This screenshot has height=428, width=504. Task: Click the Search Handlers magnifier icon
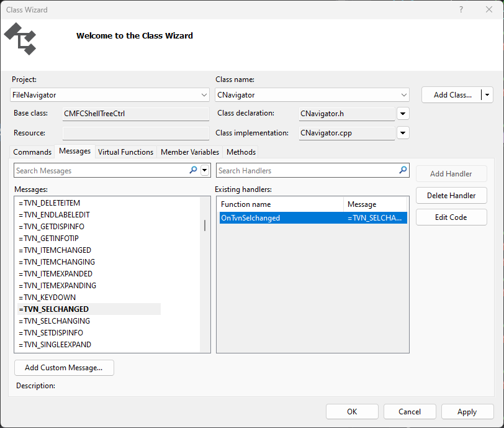point(403,170)
